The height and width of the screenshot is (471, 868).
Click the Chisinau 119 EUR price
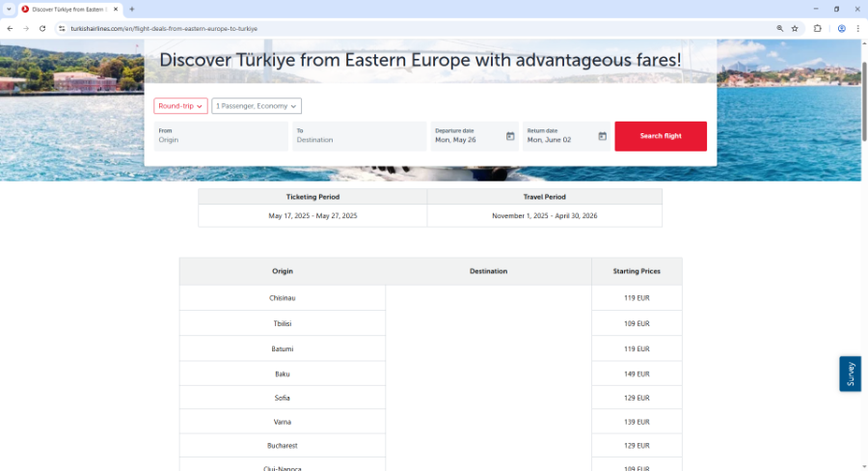click(x=637, y=297)
